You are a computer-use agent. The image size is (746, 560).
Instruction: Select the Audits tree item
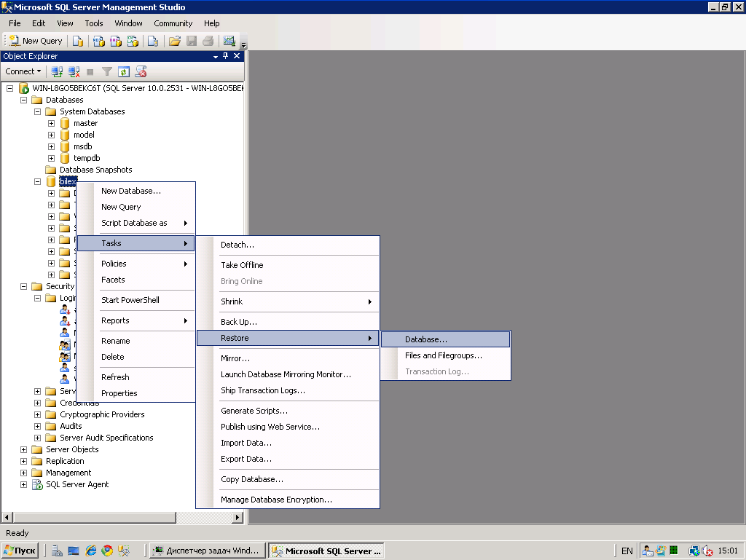tap(71, 426)
